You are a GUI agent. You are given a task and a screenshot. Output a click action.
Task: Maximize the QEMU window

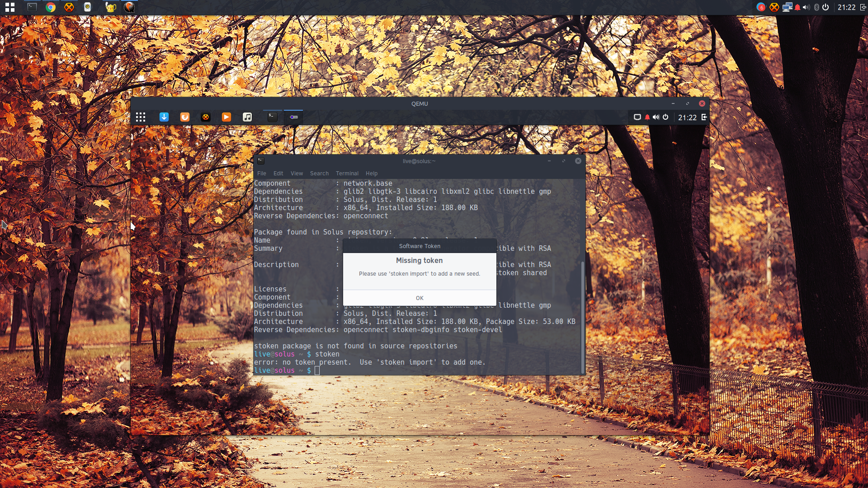tap(688, 103)
